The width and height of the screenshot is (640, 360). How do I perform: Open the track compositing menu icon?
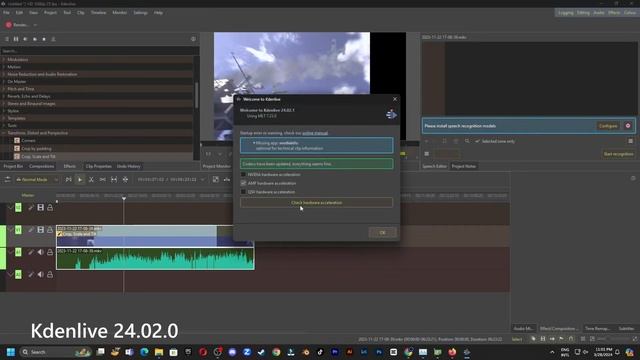tap(7, 180)
